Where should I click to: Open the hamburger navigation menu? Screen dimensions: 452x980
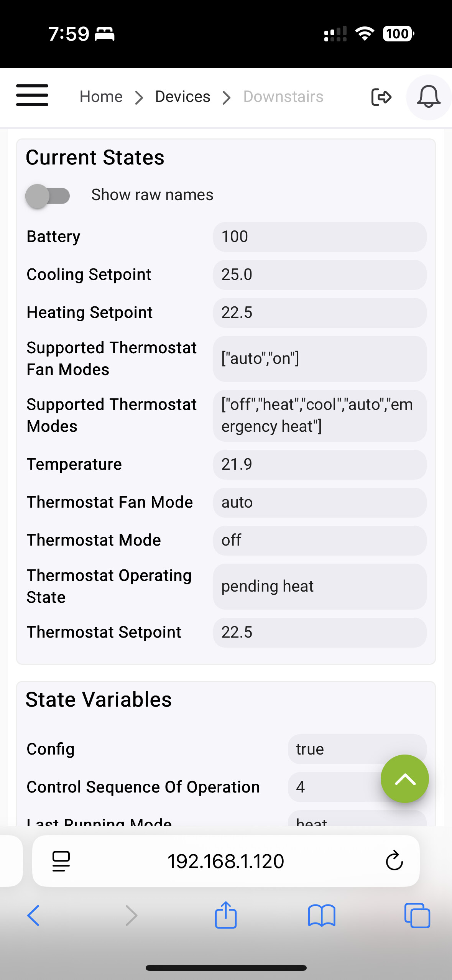[x=32, y=95]
